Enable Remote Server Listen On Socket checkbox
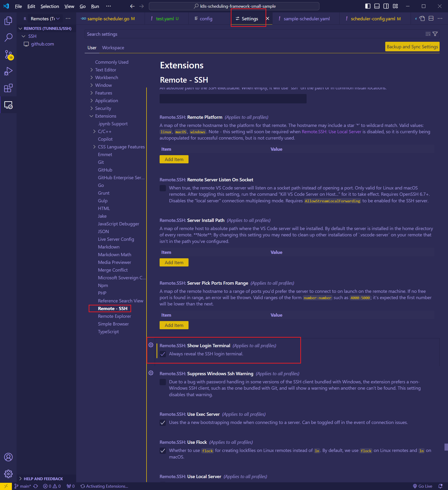 163,188
